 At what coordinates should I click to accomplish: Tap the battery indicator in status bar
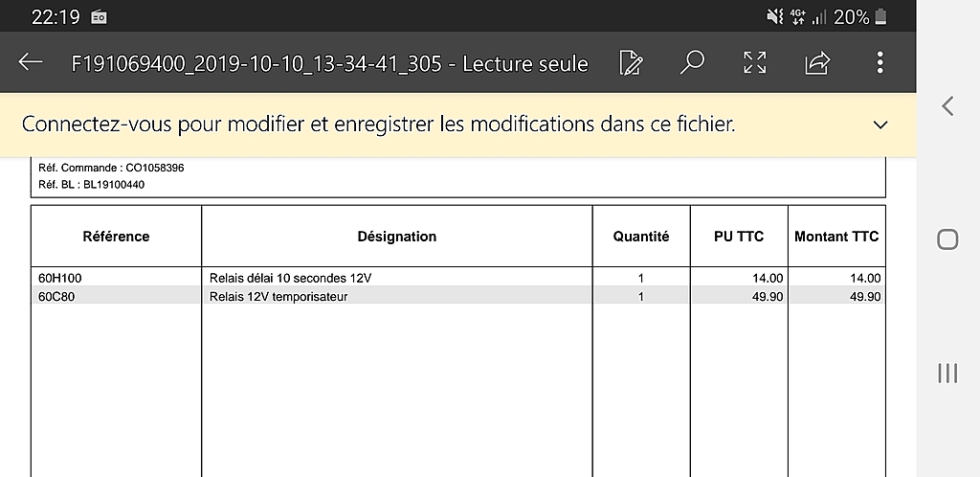880,17
